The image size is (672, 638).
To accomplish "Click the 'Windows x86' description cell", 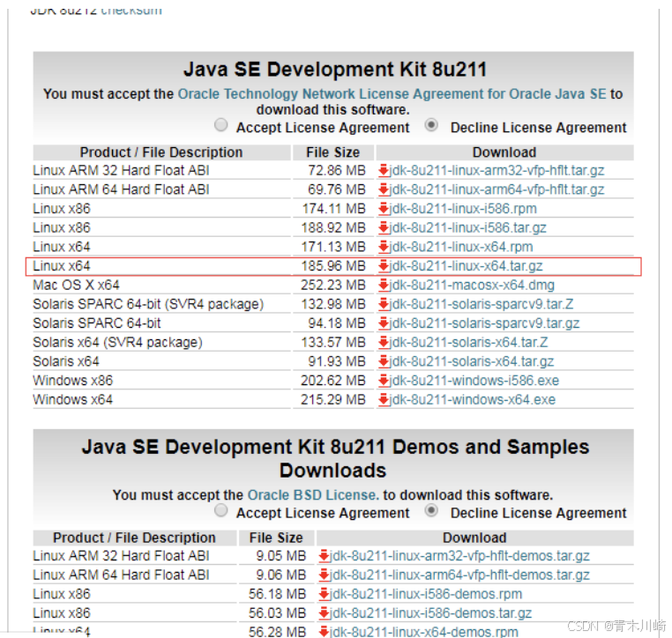I will (x=73, y=380).
